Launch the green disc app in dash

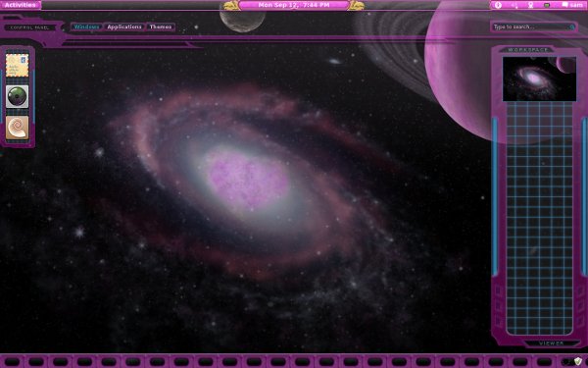[18, 96]
